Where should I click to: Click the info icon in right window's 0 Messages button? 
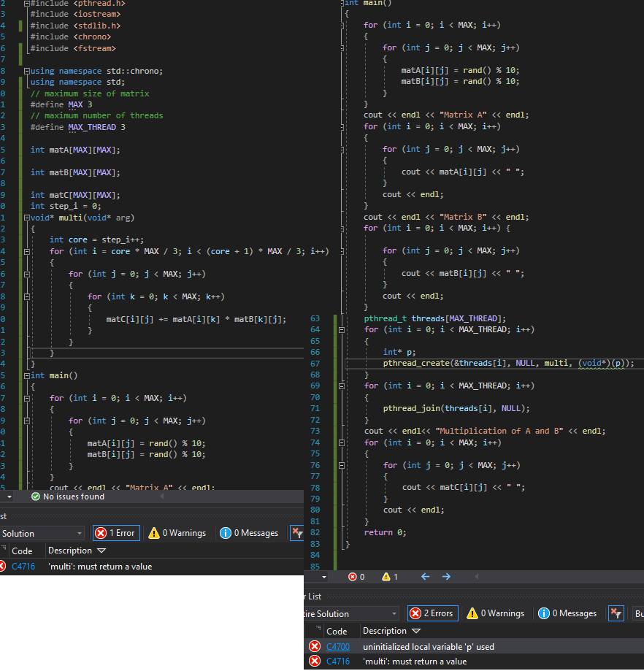coord(543,613)
